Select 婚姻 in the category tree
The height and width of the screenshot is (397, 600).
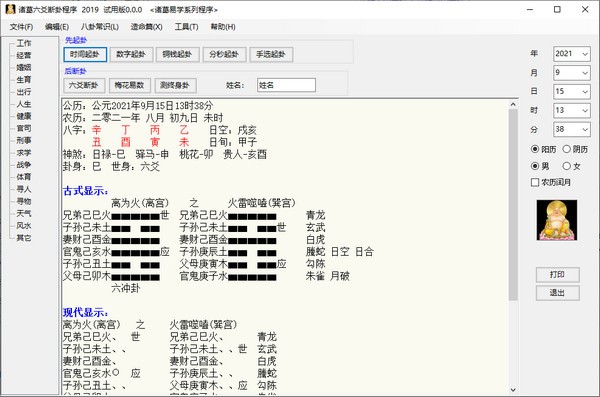point(24,67)
